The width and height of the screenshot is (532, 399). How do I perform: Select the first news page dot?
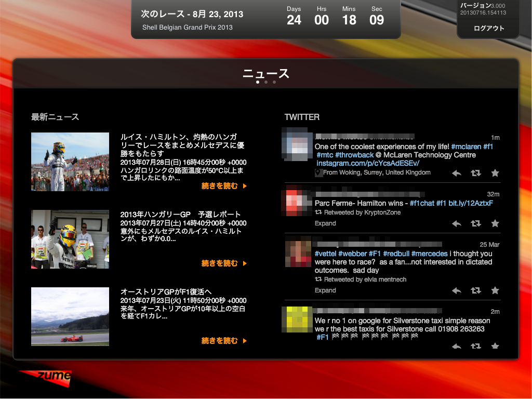click(x=258, y=82)
